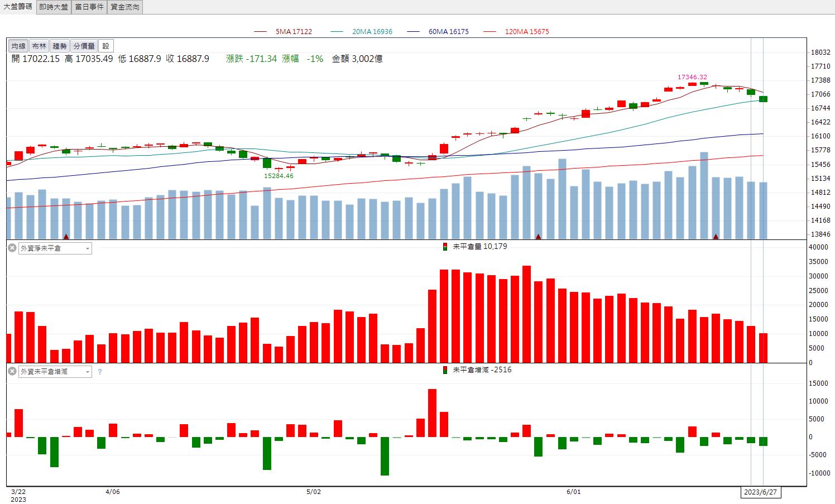Click the 高 17035.49 high value text
This screenshot has height=504, width=835.
tap(89, 59)
